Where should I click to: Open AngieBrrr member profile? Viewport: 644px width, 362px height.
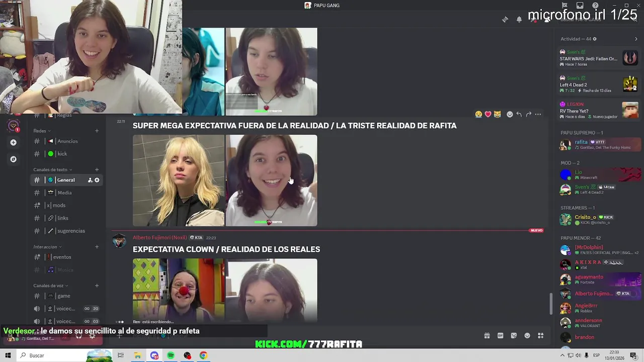point(600,308)
